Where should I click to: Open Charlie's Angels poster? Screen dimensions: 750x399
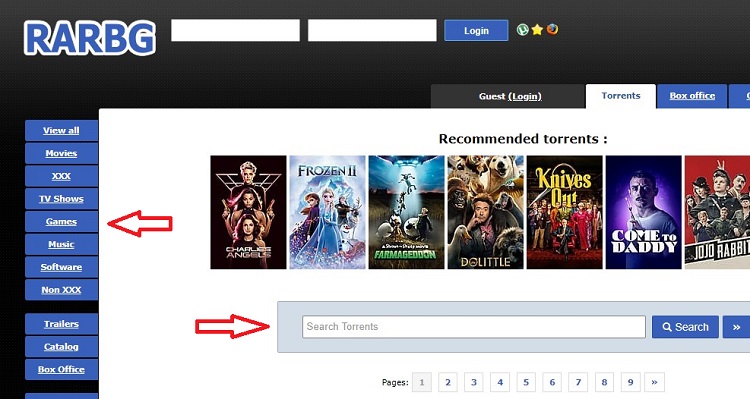coord(248,212)
